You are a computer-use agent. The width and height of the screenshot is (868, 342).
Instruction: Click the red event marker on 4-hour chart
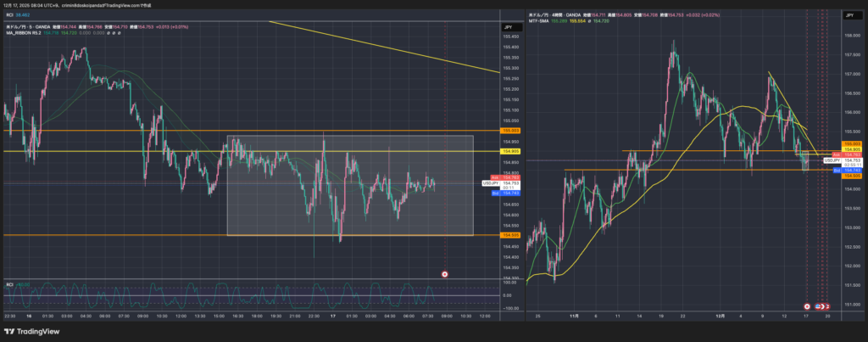click(x=807, y=306)
